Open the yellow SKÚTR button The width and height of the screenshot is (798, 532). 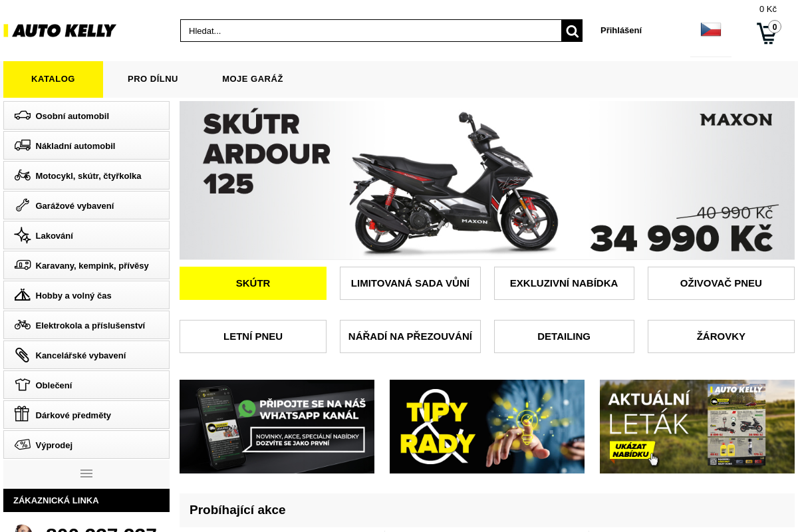(x=253, y=283)
